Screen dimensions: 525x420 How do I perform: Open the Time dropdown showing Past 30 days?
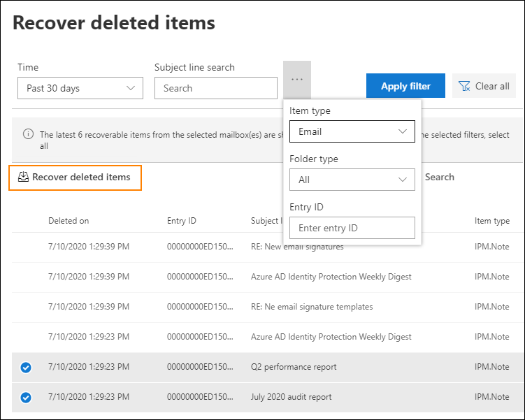click(x=80, y=88)
